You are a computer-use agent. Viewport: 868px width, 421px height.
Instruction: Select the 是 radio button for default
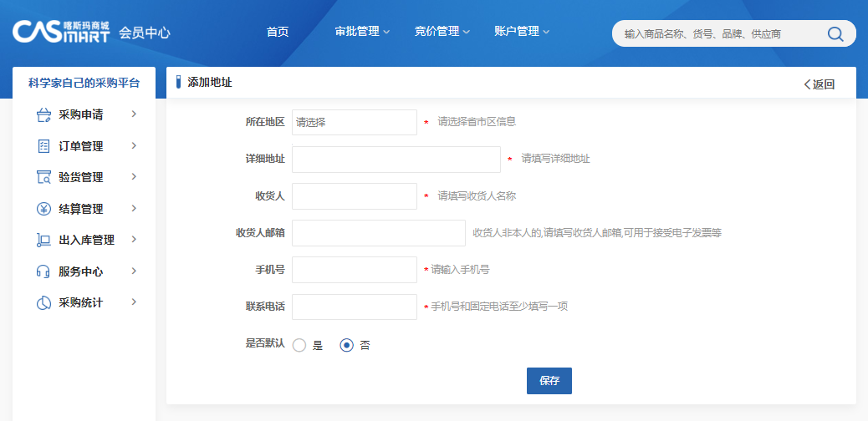299,345
